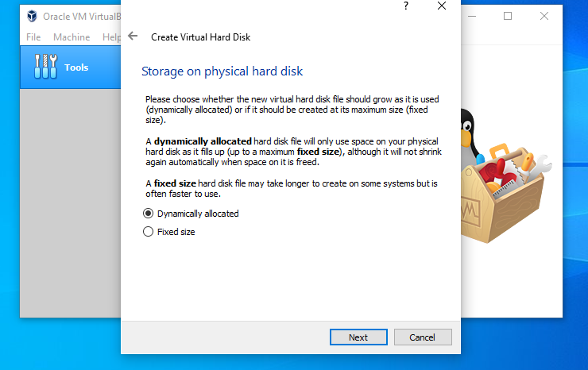The height and width of the screenshot is (370, 588).
Task: Open the Machine menu in VirtualBox Manager
Action: (72, 37)
